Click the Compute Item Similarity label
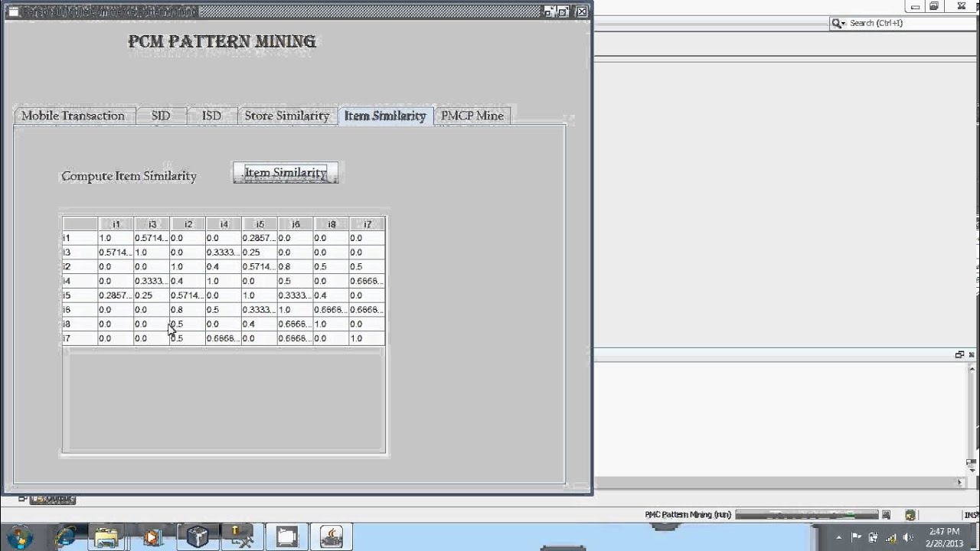This screenshot has height=551, width=980. point(129,176)
